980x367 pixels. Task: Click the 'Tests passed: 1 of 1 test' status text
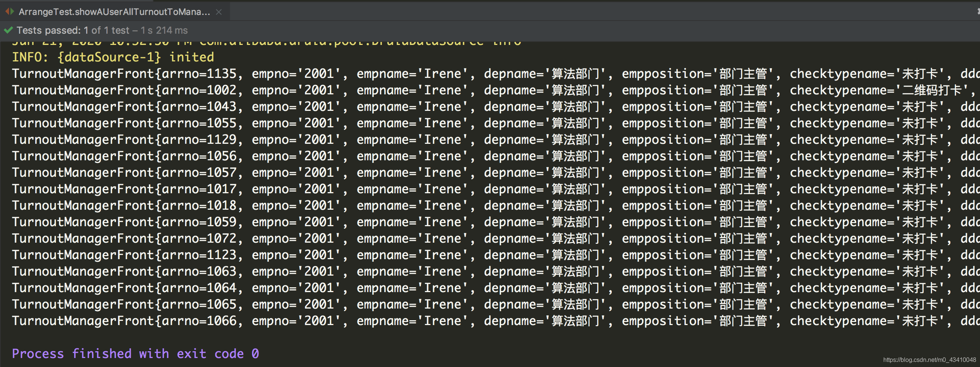(x=73, y=30)
